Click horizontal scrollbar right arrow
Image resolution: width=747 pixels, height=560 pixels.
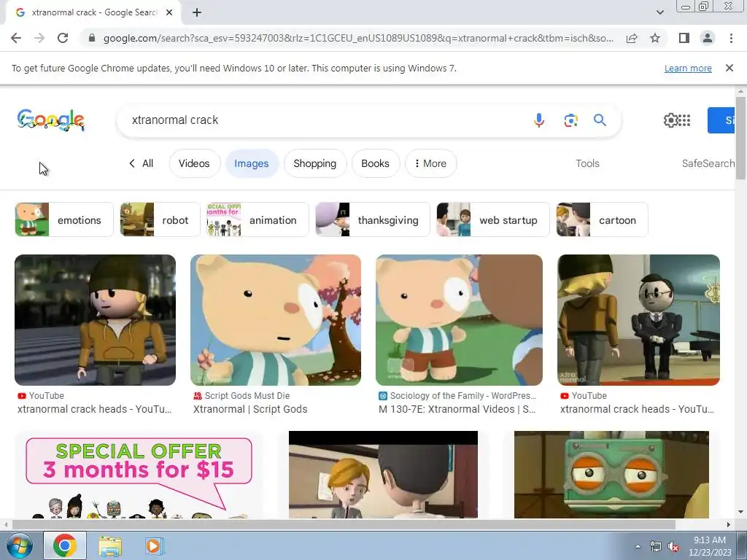pos(729,524)
